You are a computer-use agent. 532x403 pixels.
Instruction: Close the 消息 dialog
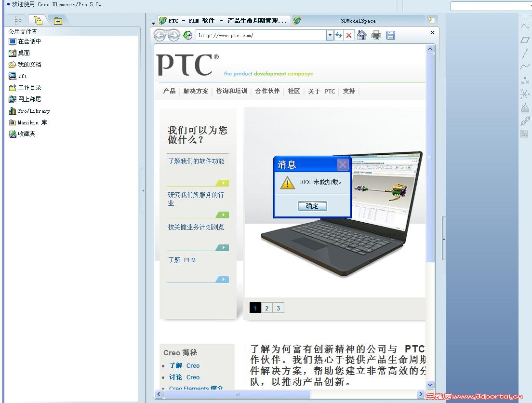343,165
